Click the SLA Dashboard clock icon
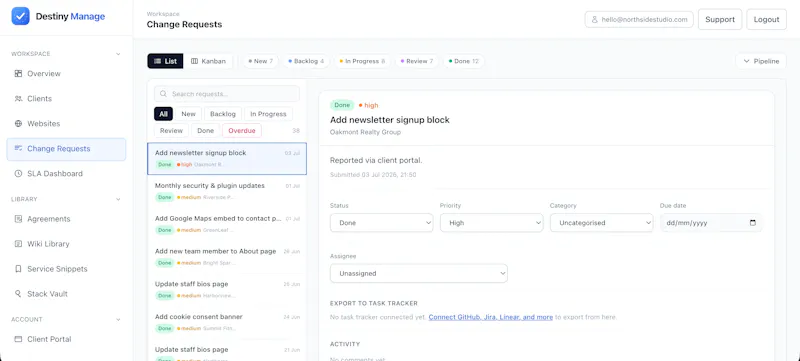The width and height of the screenshot is (800, 361). (18, 173)
